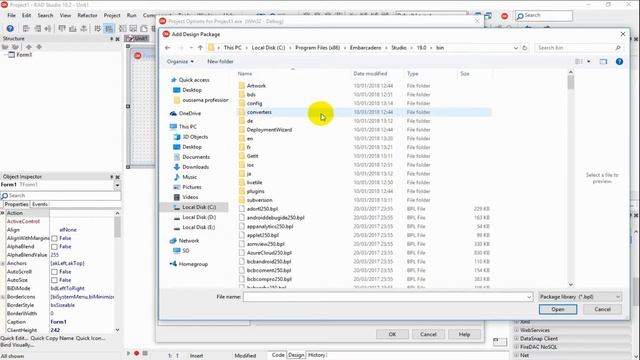This screenshot has width=640, height=360.
Task: Click Help in Project Options dialog
Action: pos(464,334)
